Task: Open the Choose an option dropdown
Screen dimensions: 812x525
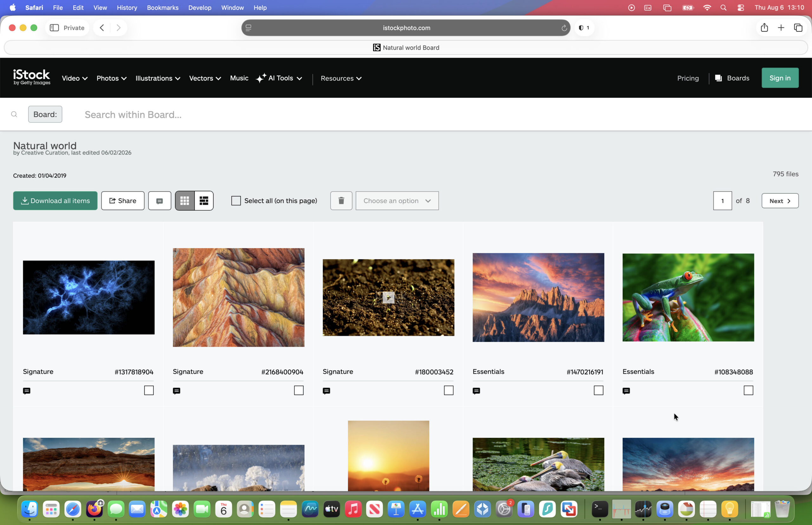Action: click(397, 201)
